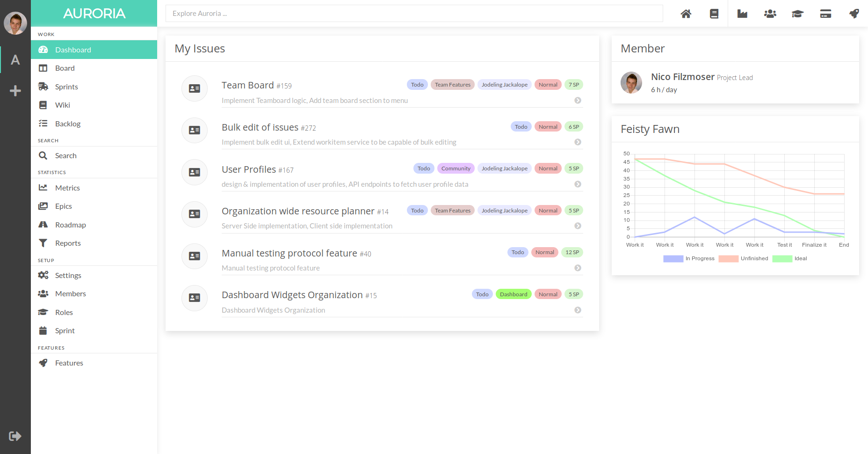Click the Dashboard Widgets Organization card icon
The image size is (868, 454).
(195, 298)
